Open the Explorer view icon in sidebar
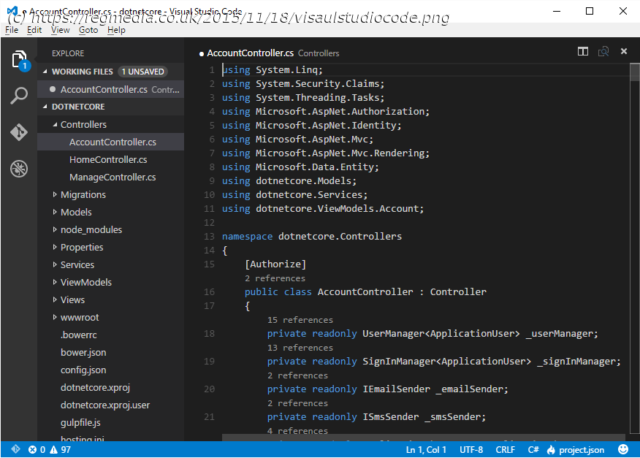The height and width of the screenshot is (458, 640). coord(19,60)
